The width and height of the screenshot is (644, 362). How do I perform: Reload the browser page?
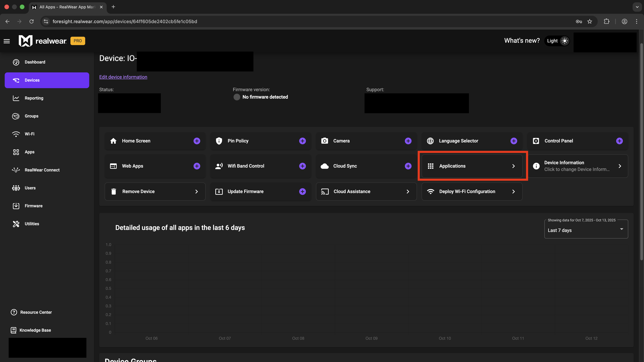(32, 21)
